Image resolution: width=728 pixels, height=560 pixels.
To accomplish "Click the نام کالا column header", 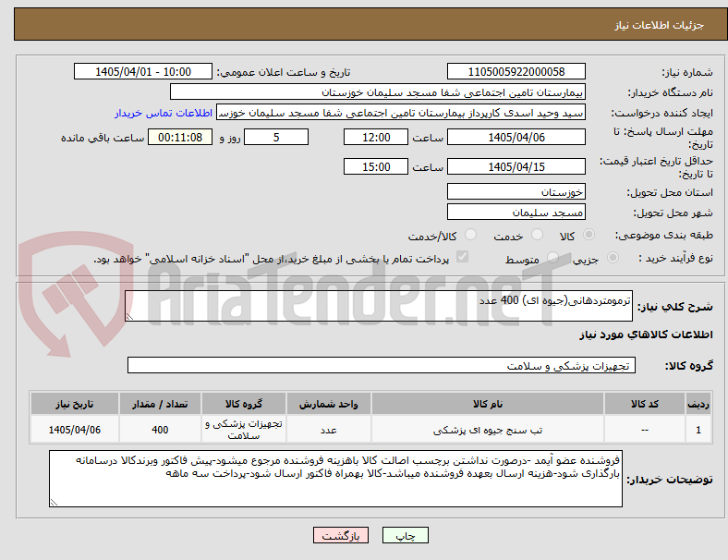I will (x=488, y=404).
